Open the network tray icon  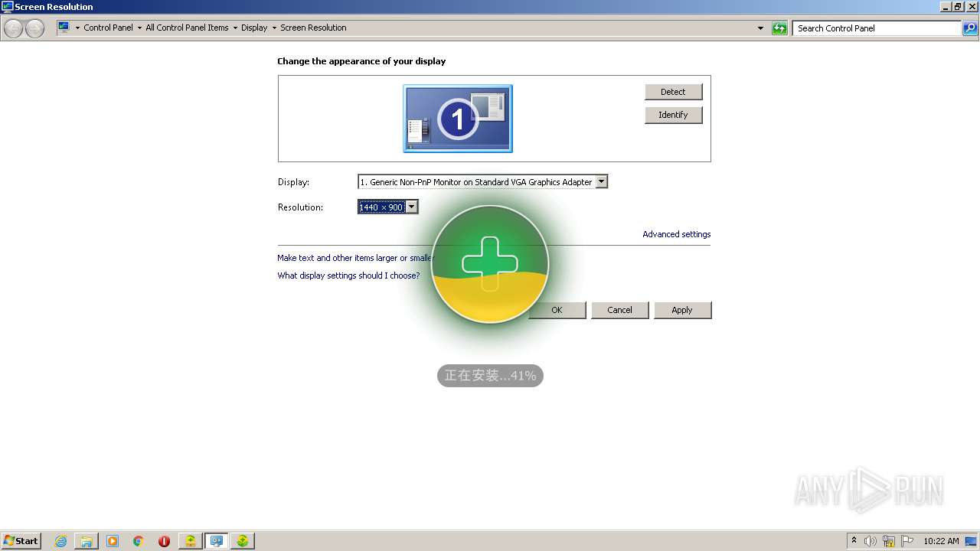click(889, 541)
